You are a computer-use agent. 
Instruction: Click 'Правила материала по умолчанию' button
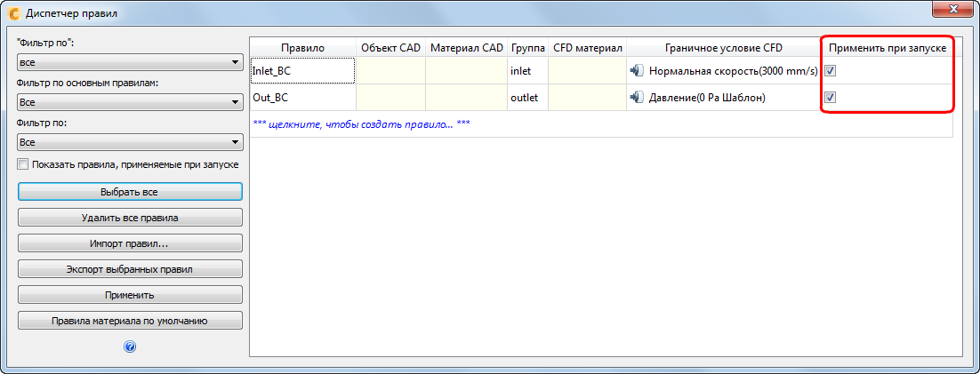(x=130, y=321)
